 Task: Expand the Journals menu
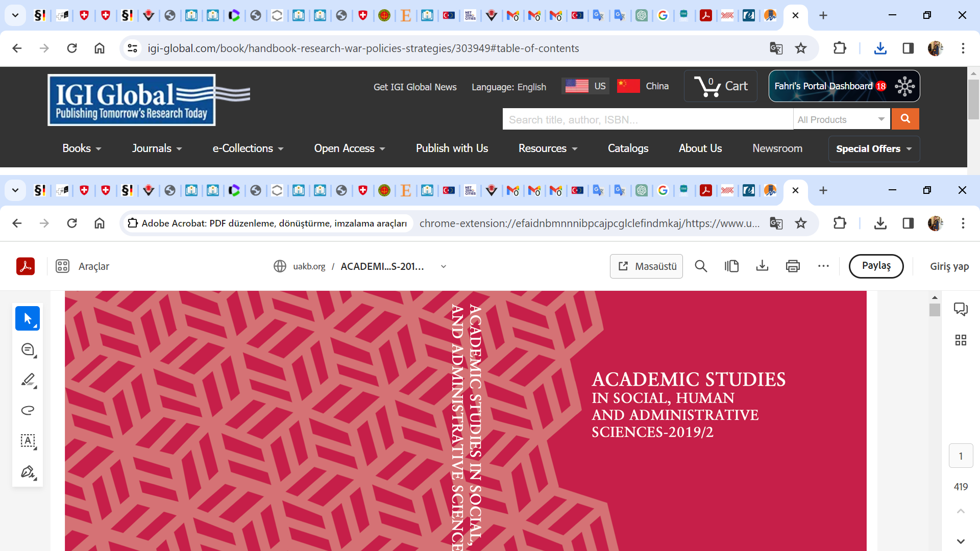pyautogui.click(x=157, y=148)
